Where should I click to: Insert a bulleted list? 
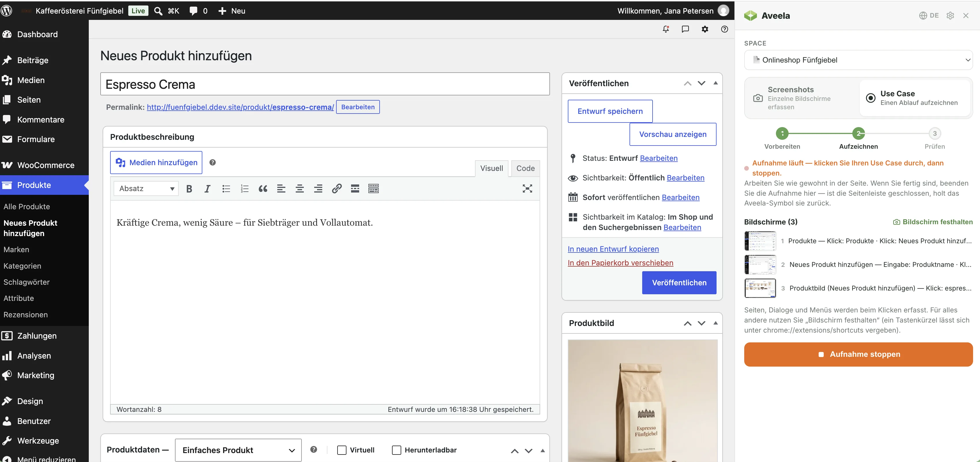click(x=226, y=188)
